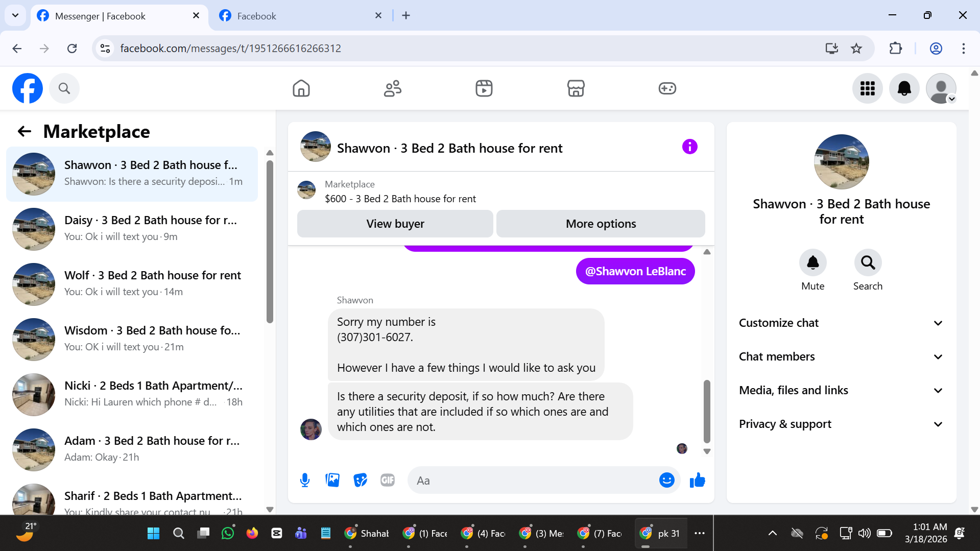Open the Facebook logo home link
The image size is (980, 551).
click(x=28, y=88)
